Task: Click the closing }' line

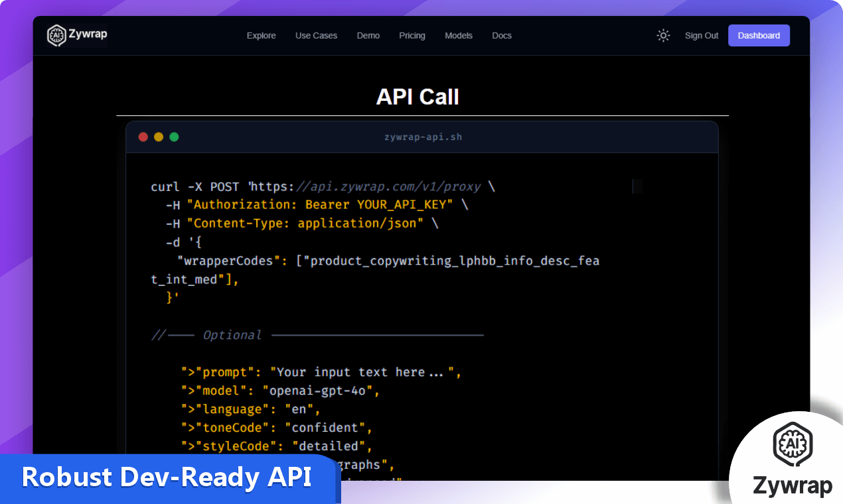Action: tap(173, 298)
